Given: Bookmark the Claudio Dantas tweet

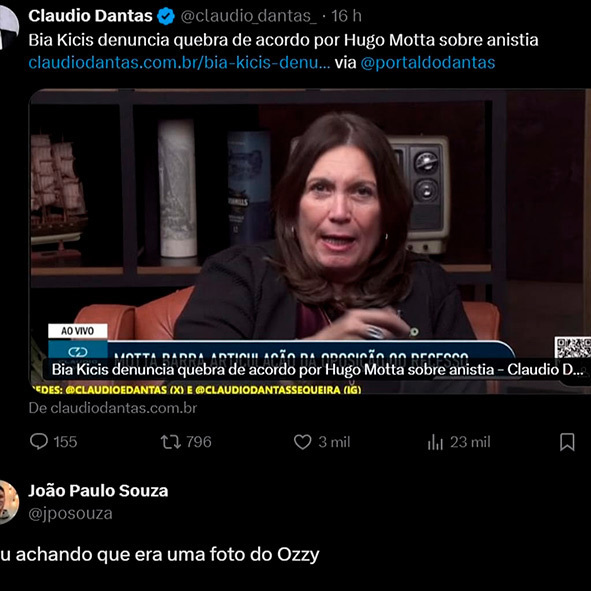Looking at the screenshot, I should click(567, 442).
